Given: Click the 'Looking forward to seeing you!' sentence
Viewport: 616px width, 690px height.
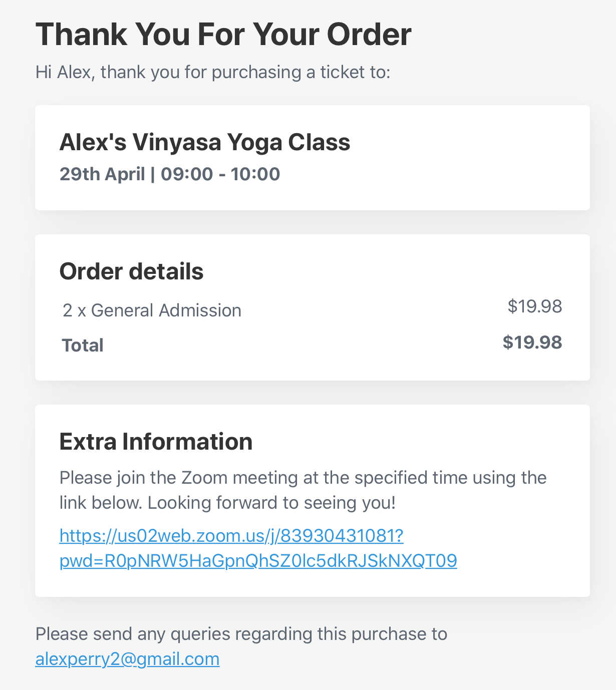Looking at the screenshot, I should [272, 503].
